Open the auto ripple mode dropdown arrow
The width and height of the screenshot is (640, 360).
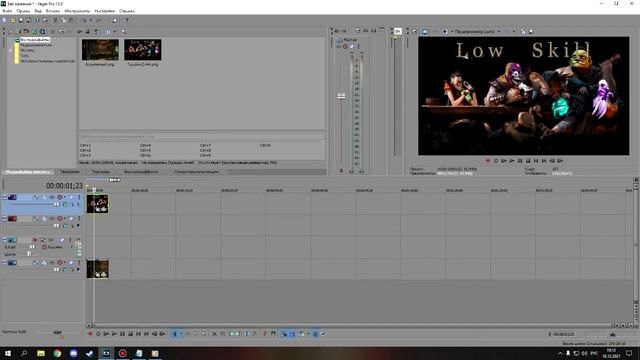click(308, 334)
